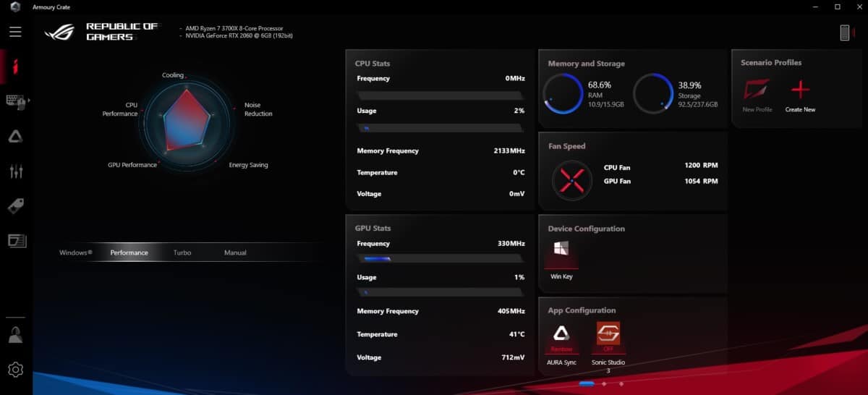Click the CPU Usage progress bar
Screen dimensions: 868x395
440,128
